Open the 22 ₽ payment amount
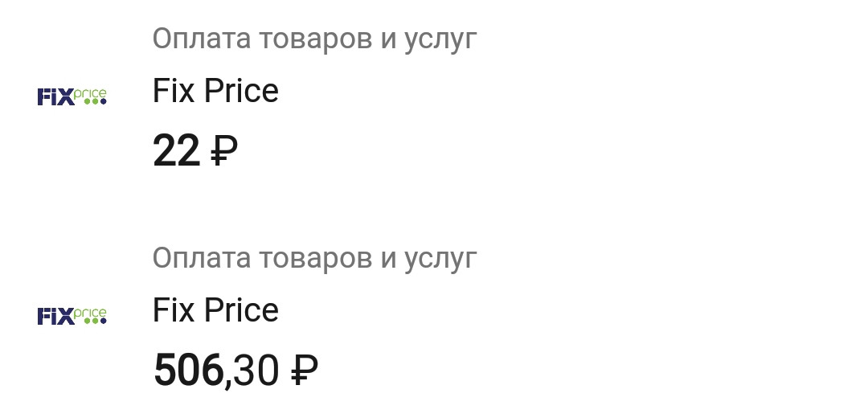Viewport: 868px width, 418px height. click(195, 150)
